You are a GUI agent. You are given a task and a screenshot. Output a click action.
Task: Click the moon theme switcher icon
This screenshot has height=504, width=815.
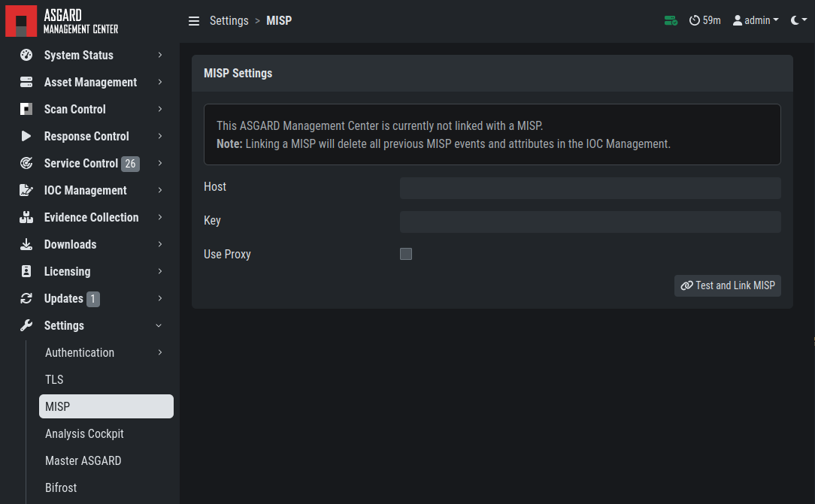[795, 20]
